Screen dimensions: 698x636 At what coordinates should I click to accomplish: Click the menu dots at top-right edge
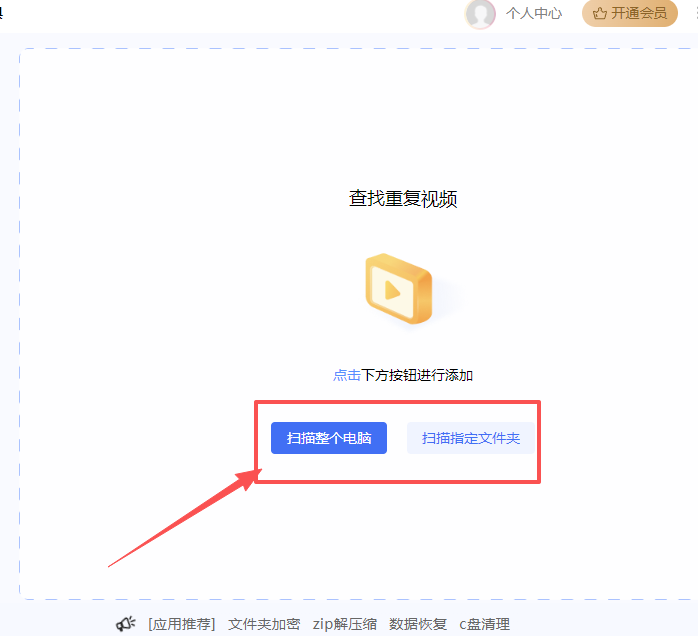pyautogui.click(x=693, y=14)
